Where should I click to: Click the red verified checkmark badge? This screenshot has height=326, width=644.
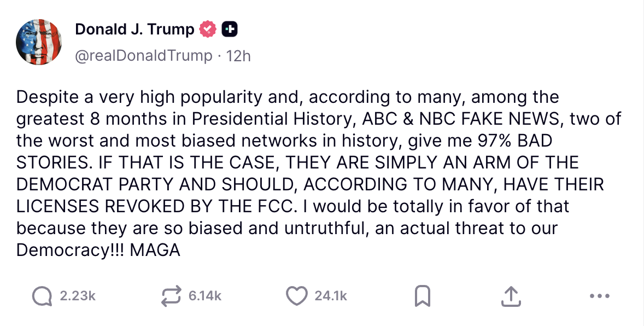point(208,29)
